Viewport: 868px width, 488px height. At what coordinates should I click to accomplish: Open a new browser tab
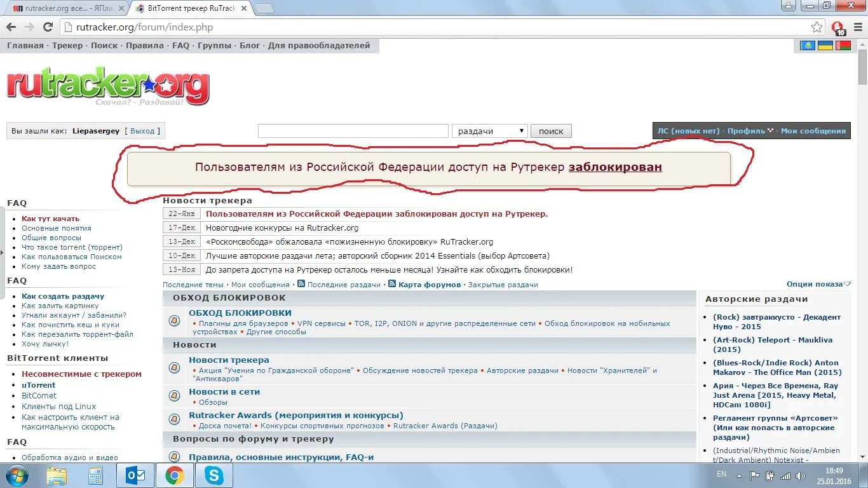(x=264, y=8)
